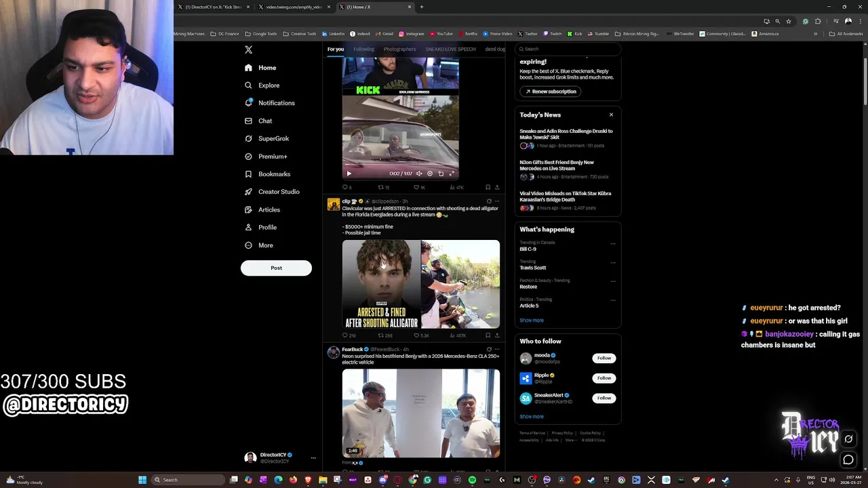The image size is (868, 488).
Task: Open more options for Restore trend
Action: point(613,281)
